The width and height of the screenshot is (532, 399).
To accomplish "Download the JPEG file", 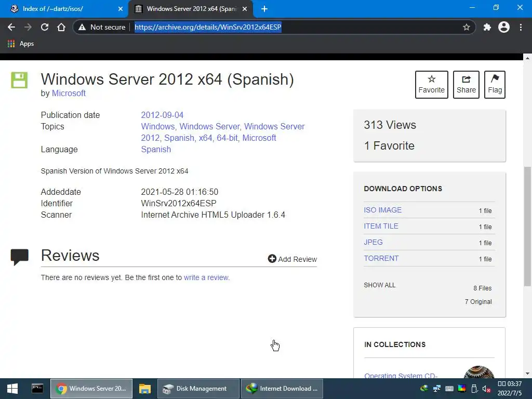I will coord(373,242).
